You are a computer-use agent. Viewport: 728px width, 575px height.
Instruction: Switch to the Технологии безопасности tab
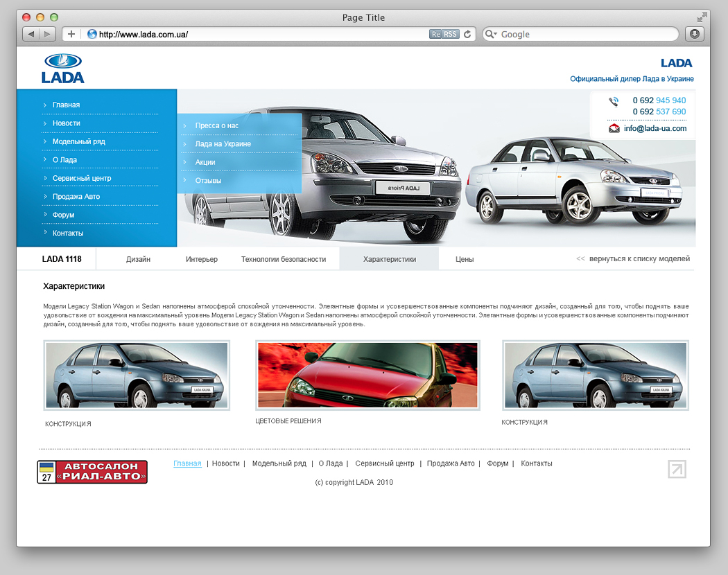point(284,259)
